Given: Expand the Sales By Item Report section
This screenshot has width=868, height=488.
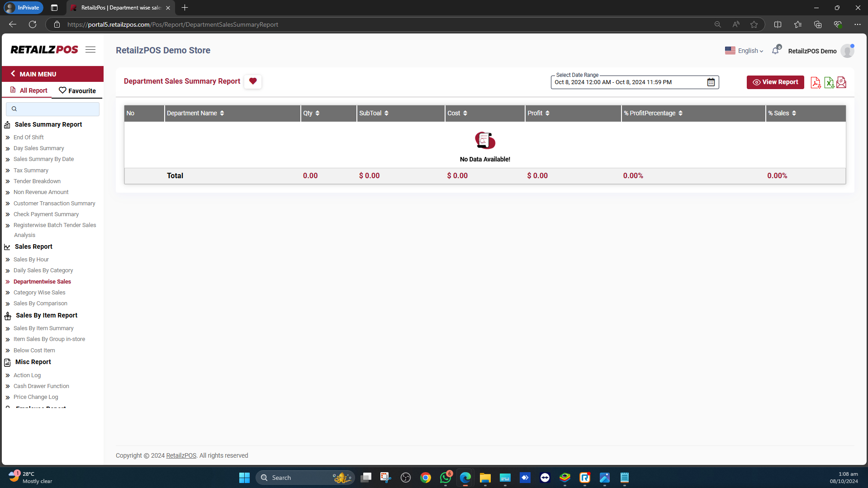Looking at the screenshot, I should 47,315.
